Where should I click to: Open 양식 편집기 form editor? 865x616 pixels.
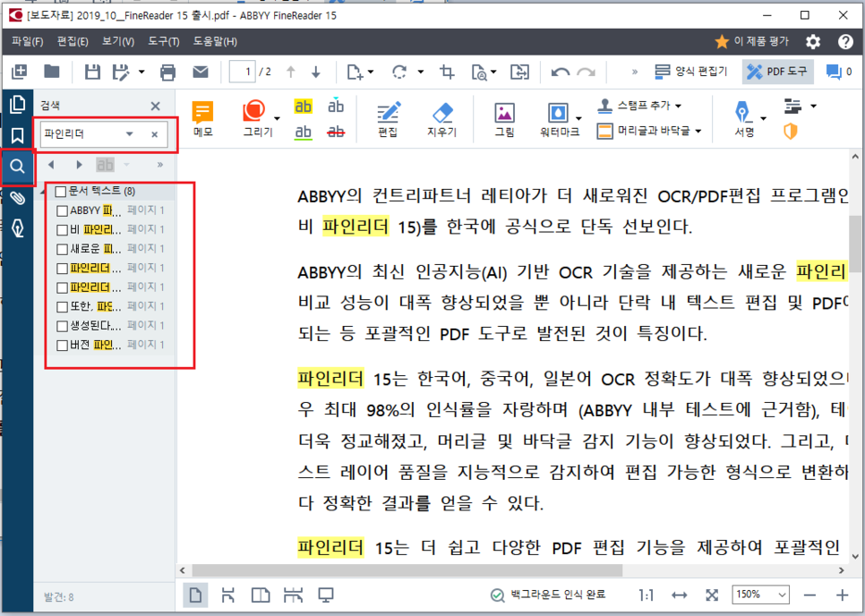pyautogui.click(x=691, y=72)
